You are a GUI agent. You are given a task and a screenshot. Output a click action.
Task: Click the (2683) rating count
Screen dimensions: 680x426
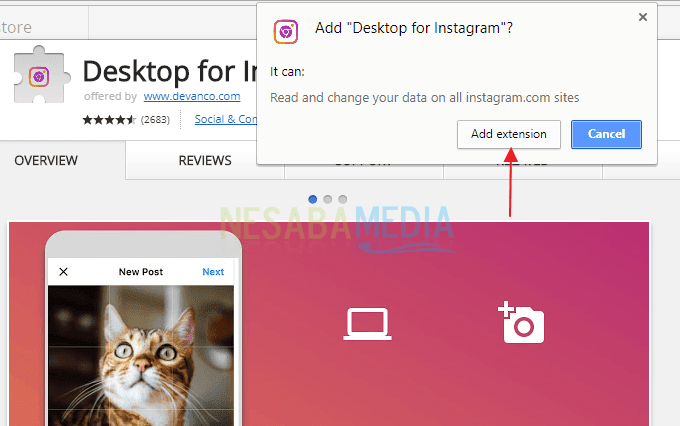click(155, 120)
